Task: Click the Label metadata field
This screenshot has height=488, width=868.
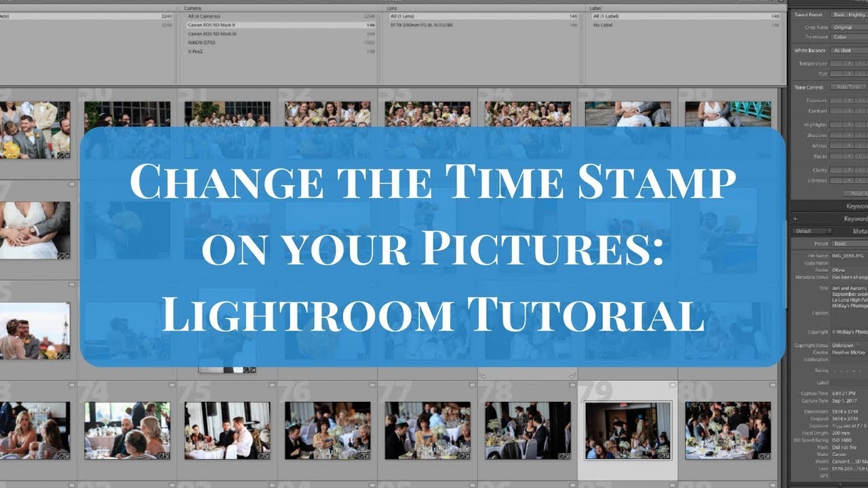Action: click(850, 383)
